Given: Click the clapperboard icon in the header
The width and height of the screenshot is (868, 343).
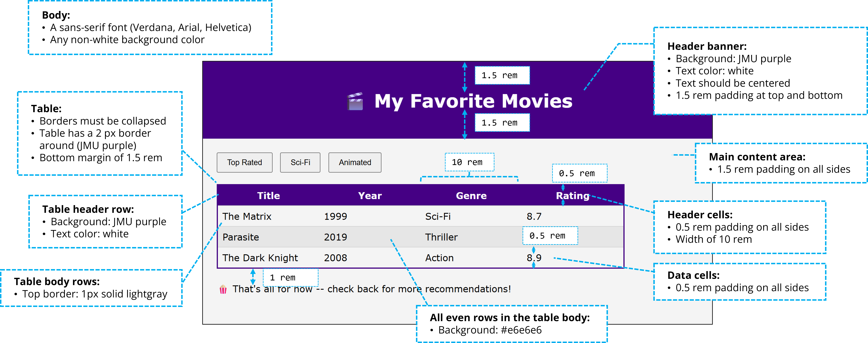Looking at the screenshot, I should [x=355, y=101].
